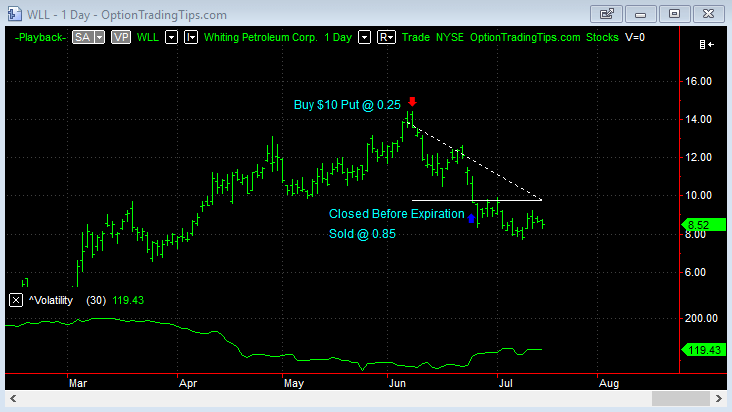Click the 1 Day interval label
This screenshot has height=412, width=732.
pyautogui.click(x=338, y=37)
